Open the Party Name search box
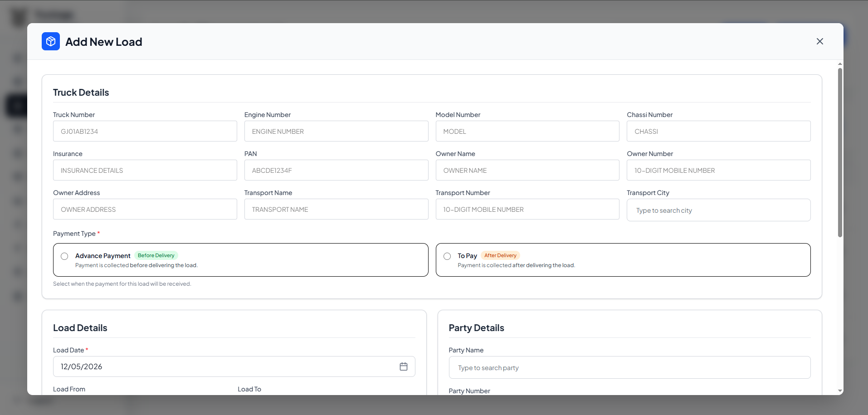The width and height of the screenshot is (868, 415). click(629, 367)
